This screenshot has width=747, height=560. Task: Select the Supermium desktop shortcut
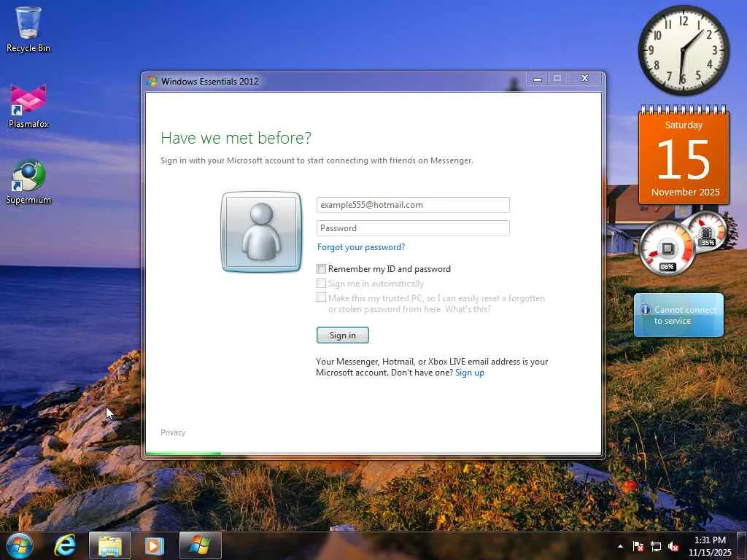(x=28, y=182)
